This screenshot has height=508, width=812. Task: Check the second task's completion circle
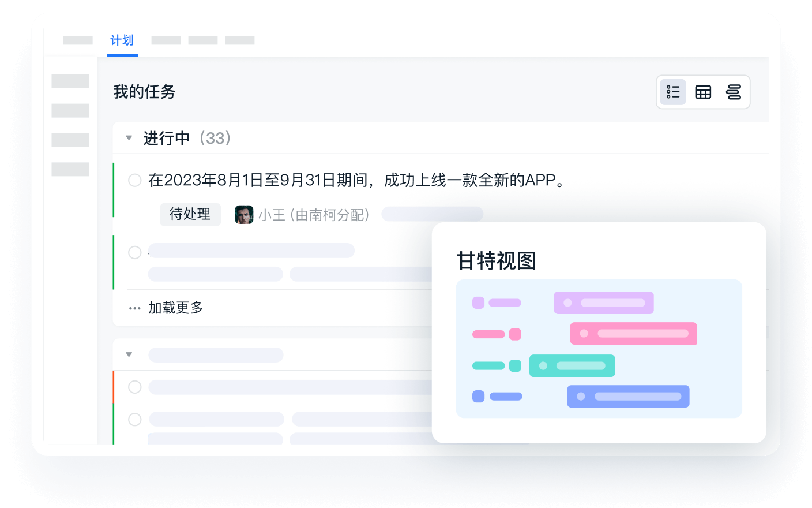134,252
